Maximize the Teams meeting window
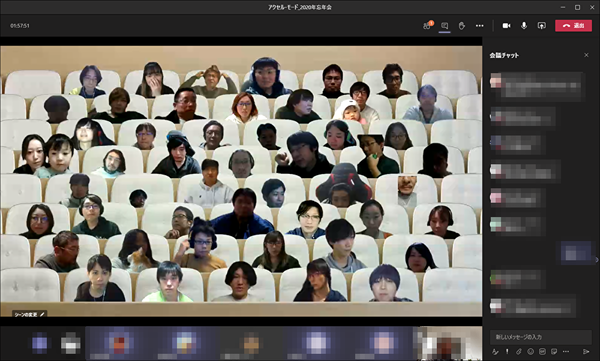Screen dimensions: 600x361 click(577, 7)
